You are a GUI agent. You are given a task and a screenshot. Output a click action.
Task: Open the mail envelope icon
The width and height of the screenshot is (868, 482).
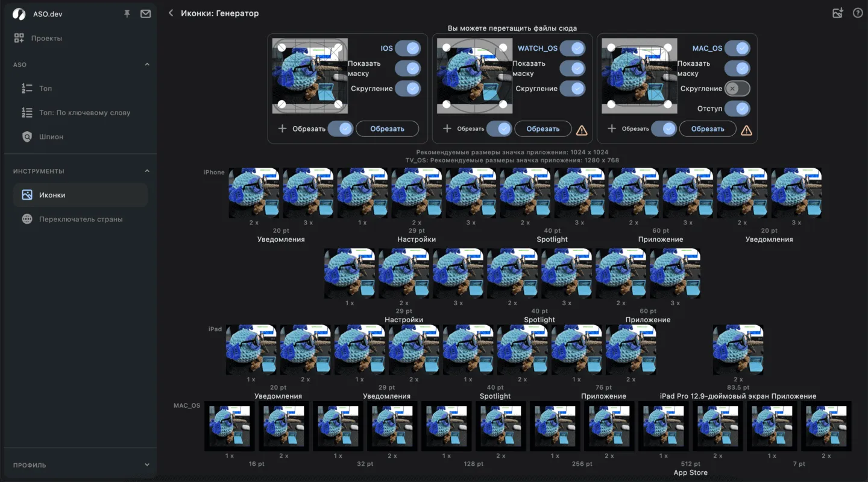coord(145,14)
